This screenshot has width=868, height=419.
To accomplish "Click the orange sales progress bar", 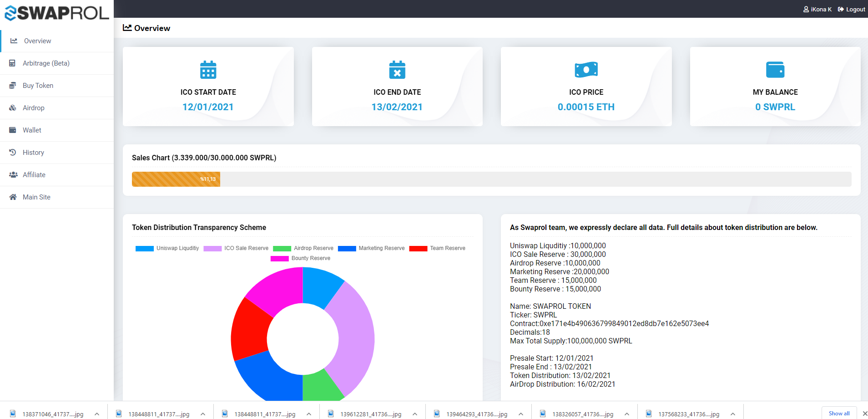I will [176, 179].
